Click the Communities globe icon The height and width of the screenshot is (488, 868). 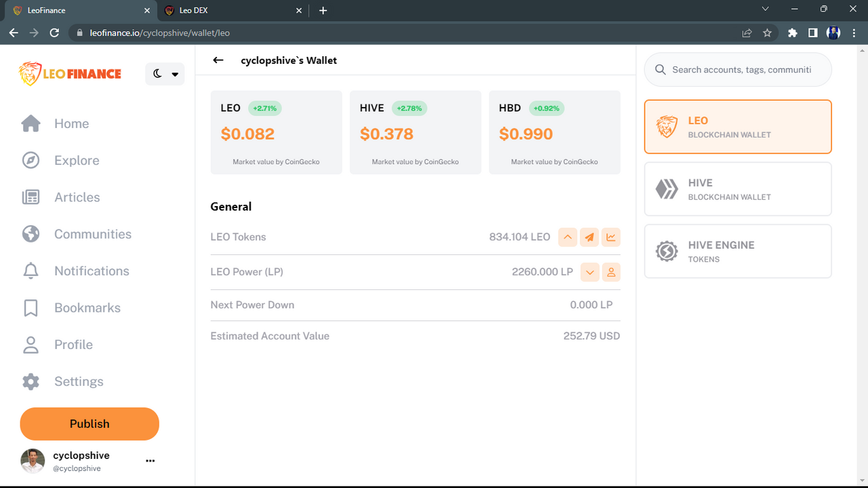(x=31, y=234)
